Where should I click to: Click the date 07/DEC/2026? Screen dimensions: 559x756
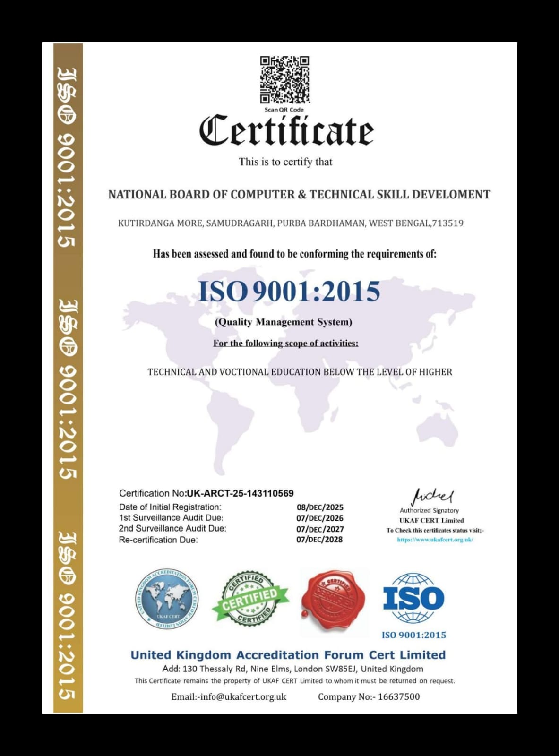point(320,518)
